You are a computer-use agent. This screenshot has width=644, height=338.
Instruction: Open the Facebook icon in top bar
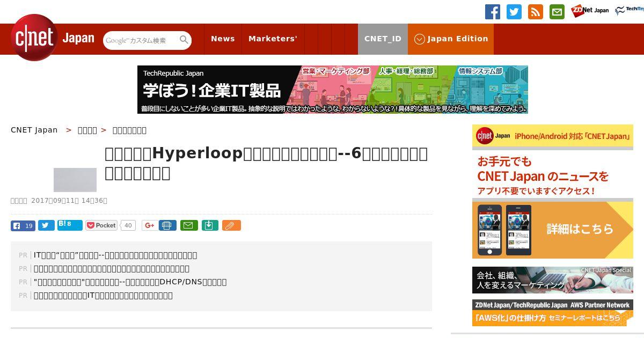(x=492, y=12)
